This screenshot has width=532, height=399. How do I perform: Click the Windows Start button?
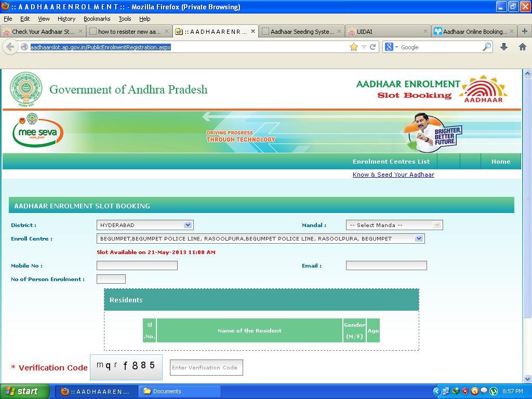point(24,391)
